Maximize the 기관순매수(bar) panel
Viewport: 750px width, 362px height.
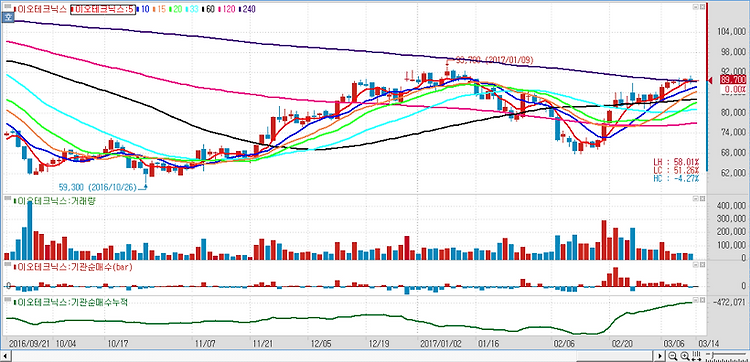coord(703,264)
